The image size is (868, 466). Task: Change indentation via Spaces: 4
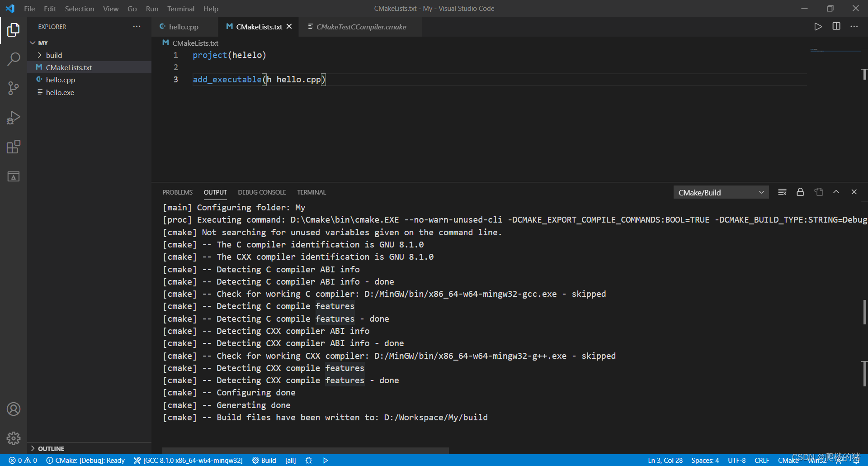coord(705,460)
